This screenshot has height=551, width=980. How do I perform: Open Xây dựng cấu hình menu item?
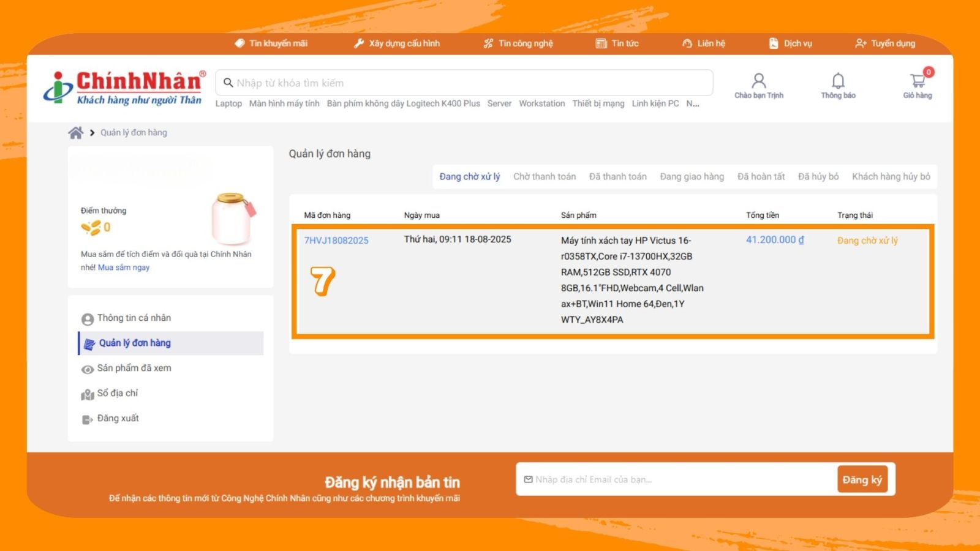tap(404, 43)
